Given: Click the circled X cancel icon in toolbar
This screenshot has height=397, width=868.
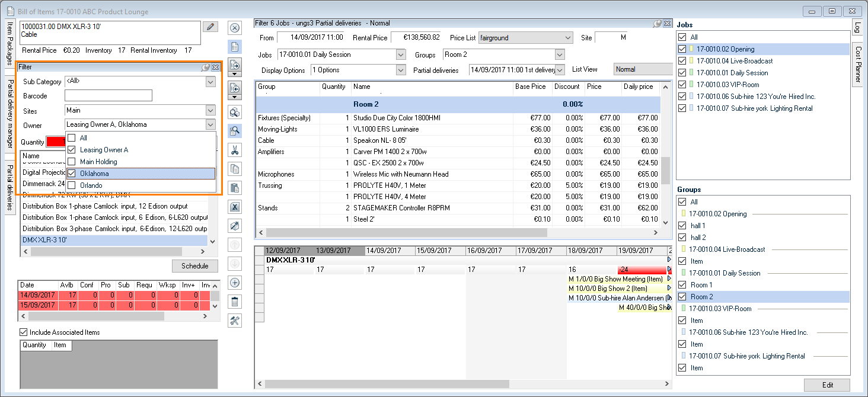Looking at the screenshot, I should point(235,28).
